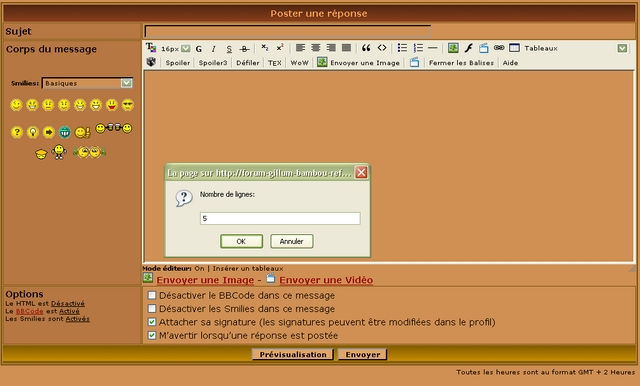Viewport: 640px width, 386px height.
Task: Apply subscript formatting
Action: click(x=264, y=48)
